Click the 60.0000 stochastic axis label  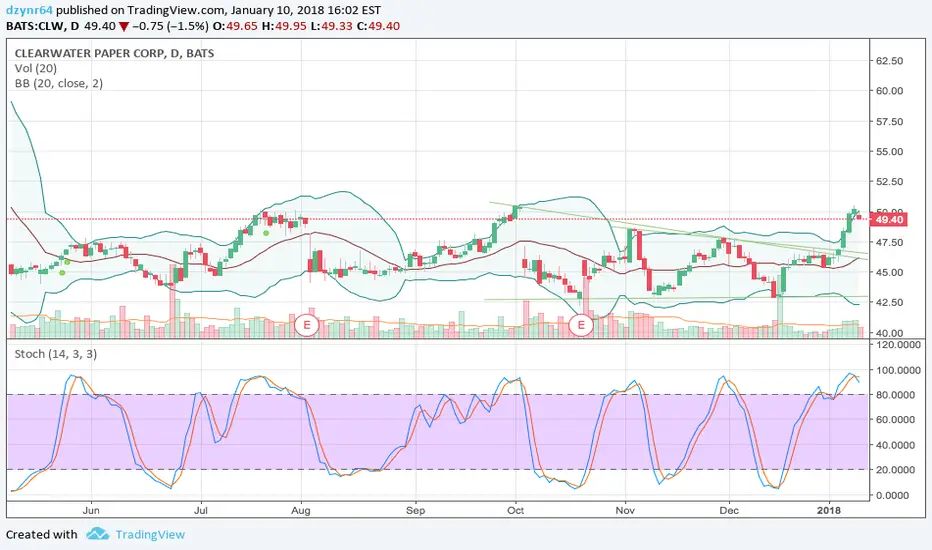pyautogui.click(x=895, y=420)
